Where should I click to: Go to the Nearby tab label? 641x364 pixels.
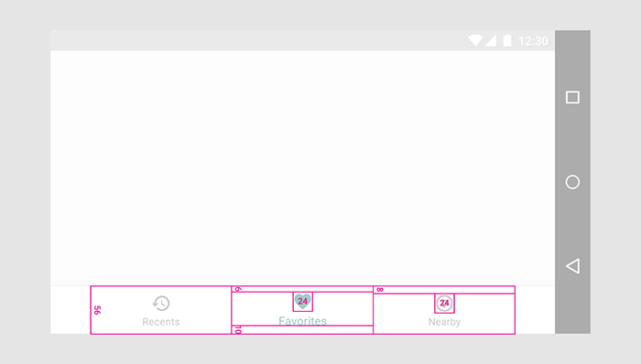coord(444,322)
